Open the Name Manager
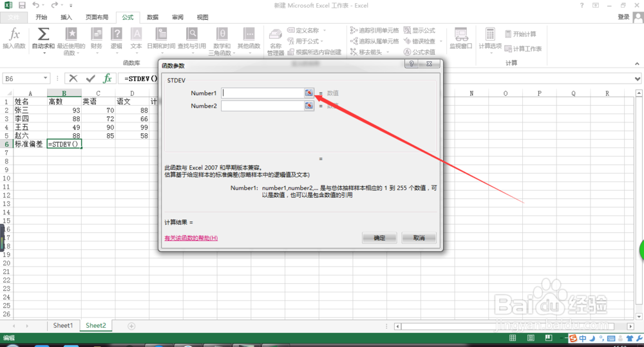This screenshot has height=347, width=644. pyautogui.click(x=276, y=42)
